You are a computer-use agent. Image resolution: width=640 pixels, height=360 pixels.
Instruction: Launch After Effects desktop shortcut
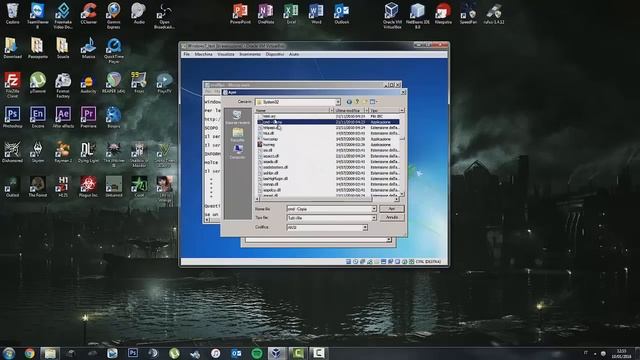[x=63, y=117]
